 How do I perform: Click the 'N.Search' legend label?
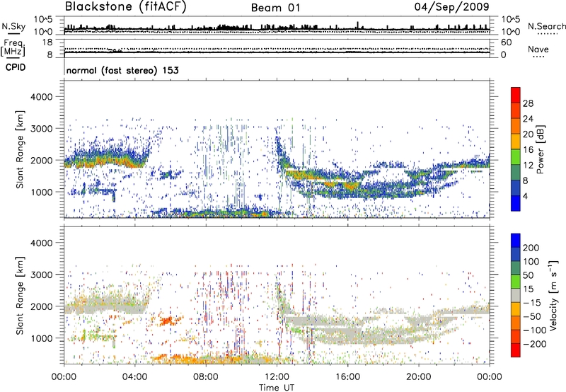click(546, 26)
